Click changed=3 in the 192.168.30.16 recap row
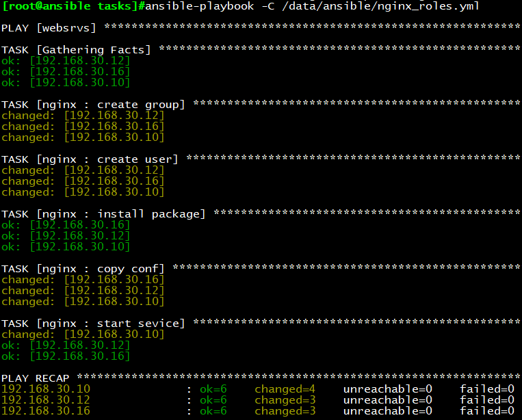The height and width of the screenshot is (420, 522). [x=285, y=411]
